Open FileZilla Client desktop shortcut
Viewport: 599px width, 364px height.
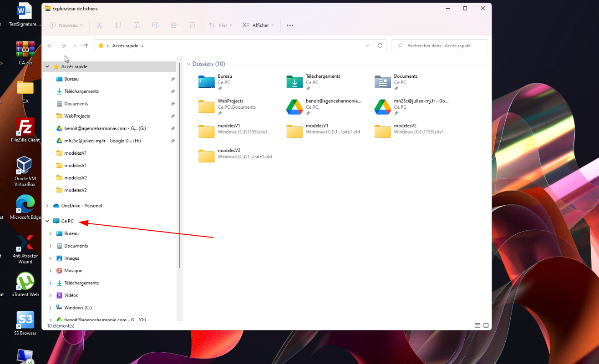click(25, 130)
